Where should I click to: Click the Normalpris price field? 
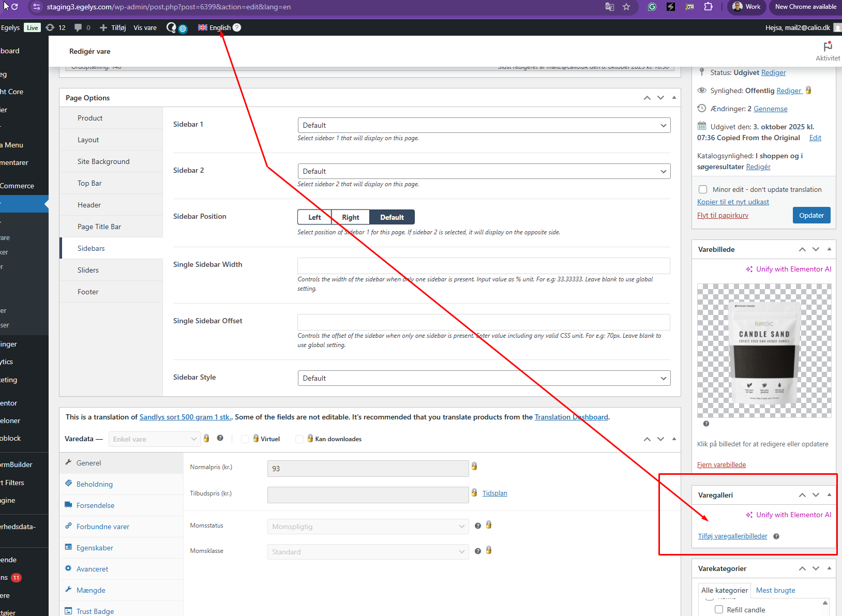click(x=368, y=469)
